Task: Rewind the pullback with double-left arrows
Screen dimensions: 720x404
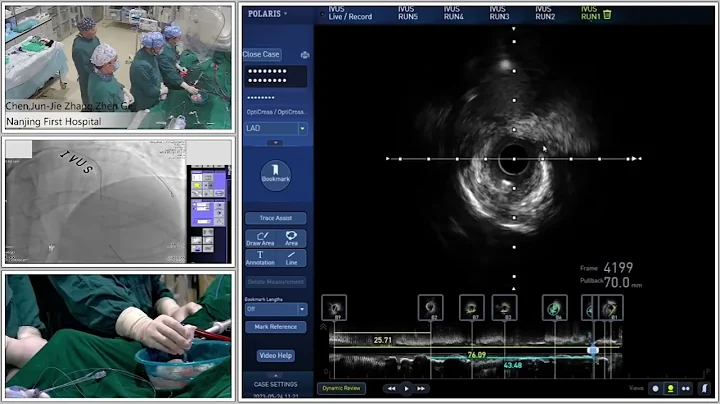Action: coord(391,388)
